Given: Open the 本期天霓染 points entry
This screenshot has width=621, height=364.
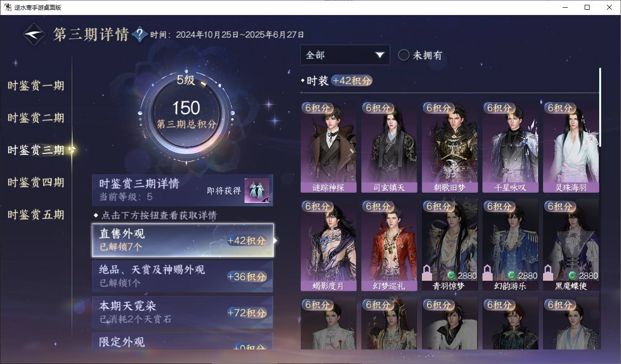Looking at the screenshot, I should click(x=183, y=312).
